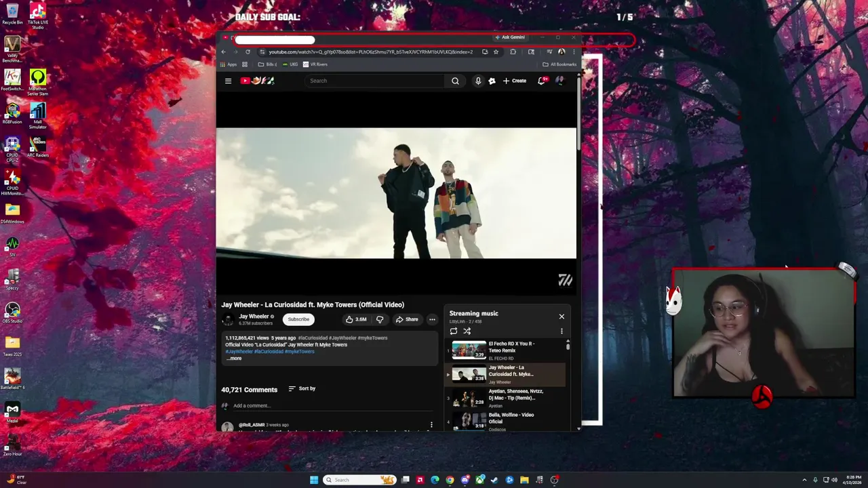Open Steam from the taskbar
Screen dimensions: 868x488
494,480
